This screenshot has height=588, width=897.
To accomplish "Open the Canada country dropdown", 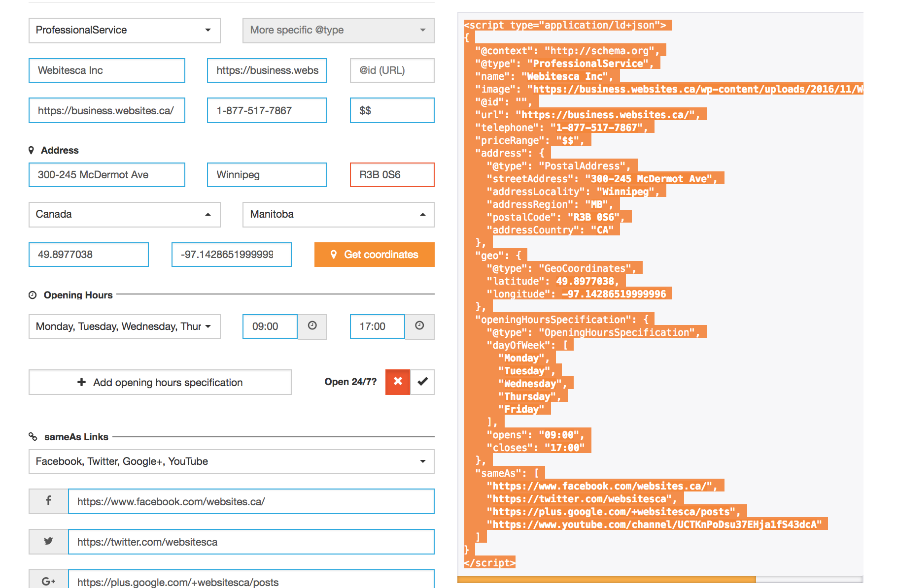I will click(x=124, y=214).
